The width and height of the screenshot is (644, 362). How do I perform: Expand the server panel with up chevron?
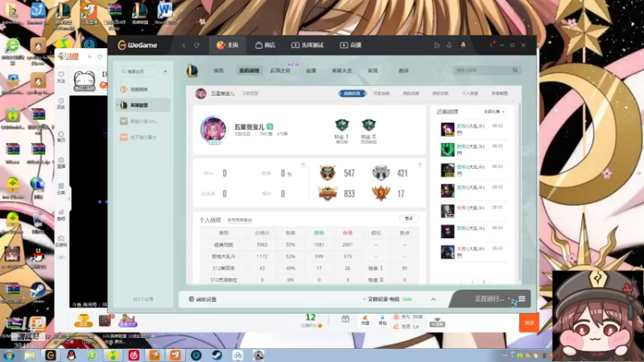[x=433, y=299]
